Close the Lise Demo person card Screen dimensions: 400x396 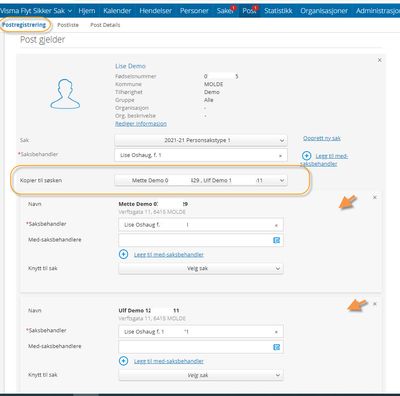(379, 60)
